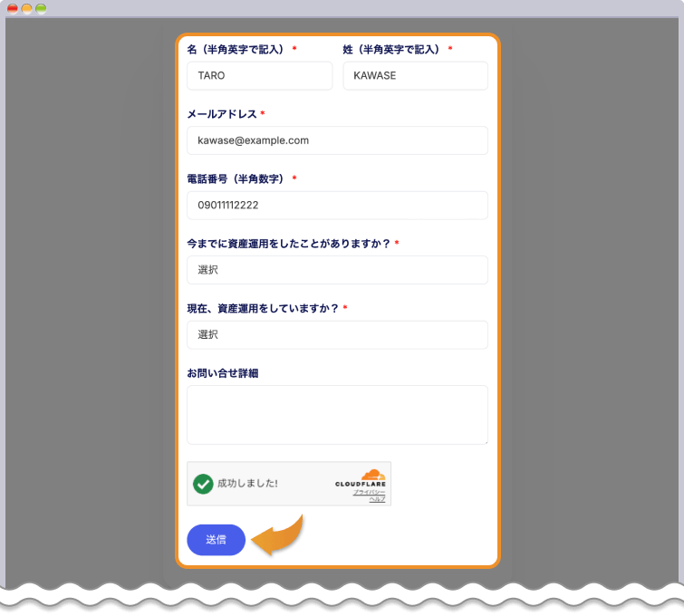Click the first name field containing TARO
Screen dimensions: 684x616
(259, 76)
